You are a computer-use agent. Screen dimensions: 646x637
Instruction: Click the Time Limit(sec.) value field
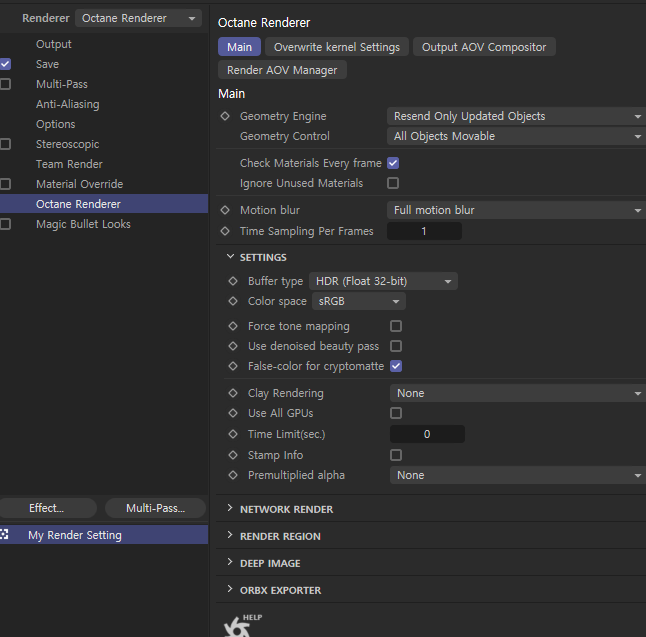(x=427, y=434)
